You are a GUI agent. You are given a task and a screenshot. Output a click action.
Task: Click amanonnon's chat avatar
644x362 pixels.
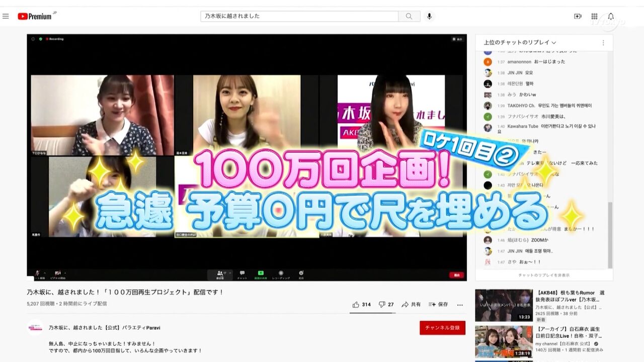click(488, 62)
